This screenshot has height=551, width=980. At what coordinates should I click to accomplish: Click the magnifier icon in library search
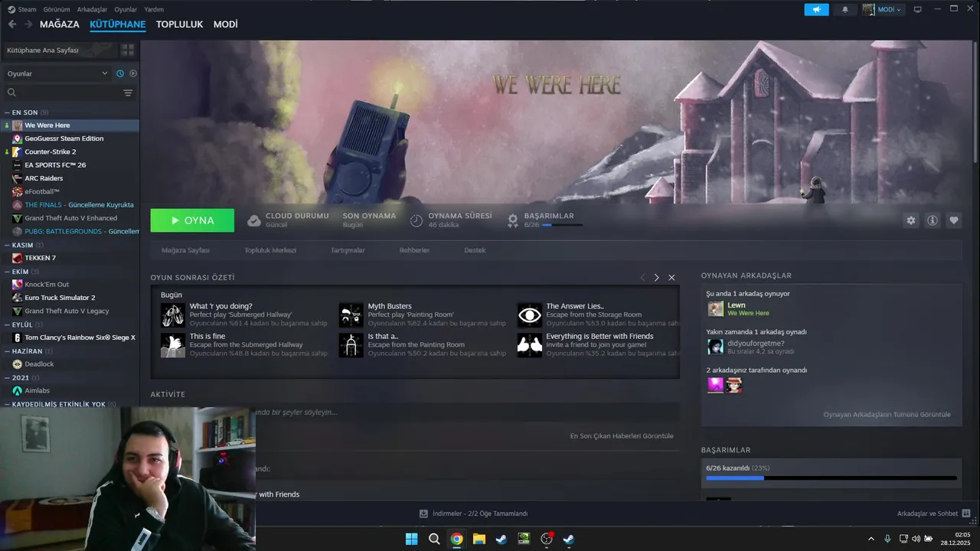[11, 93]
